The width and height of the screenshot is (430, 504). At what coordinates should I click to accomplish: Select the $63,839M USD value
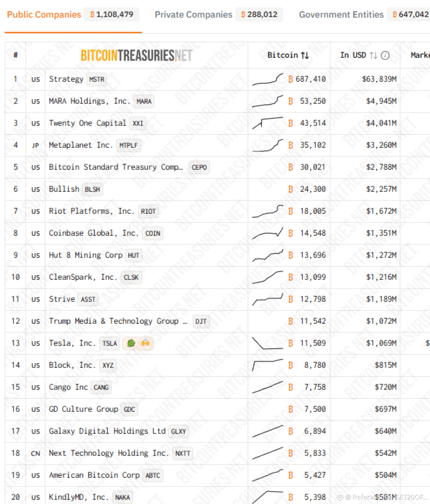pyautogui.click(x=379, y=79)
